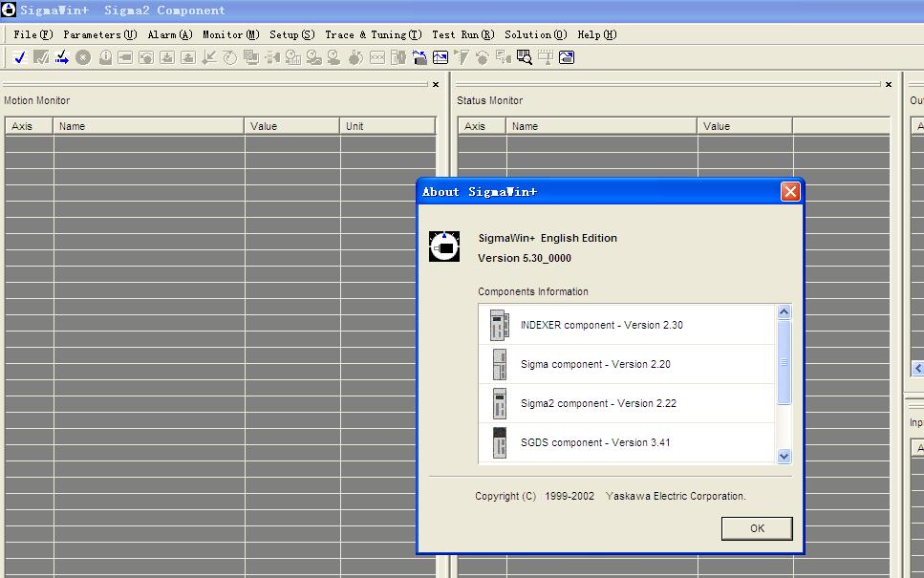Select the Sigma2 component icon
This screenshot has width=924, height=578.
coord(499,403)
